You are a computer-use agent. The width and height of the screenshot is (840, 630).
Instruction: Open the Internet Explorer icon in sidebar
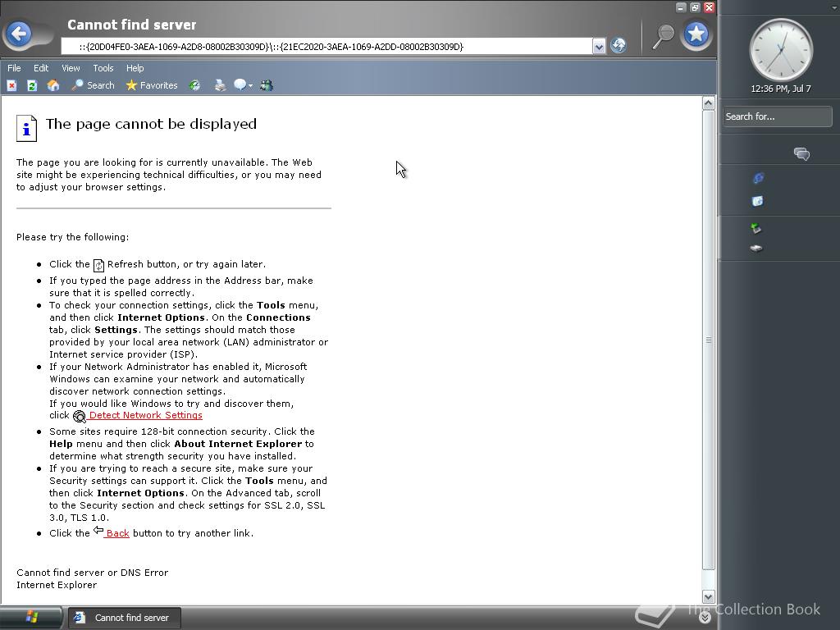click(758, 178)
